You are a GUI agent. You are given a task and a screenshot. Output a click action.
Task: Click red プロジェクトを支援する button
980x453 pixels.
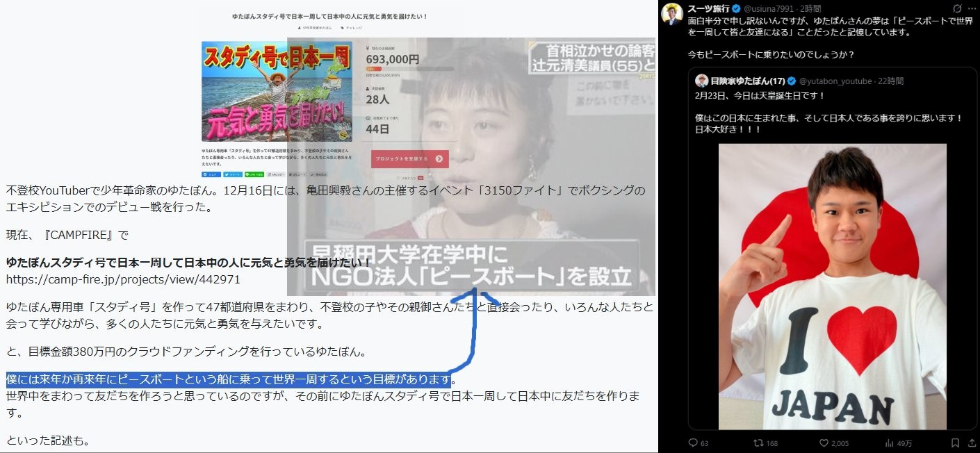pos(409,158)
